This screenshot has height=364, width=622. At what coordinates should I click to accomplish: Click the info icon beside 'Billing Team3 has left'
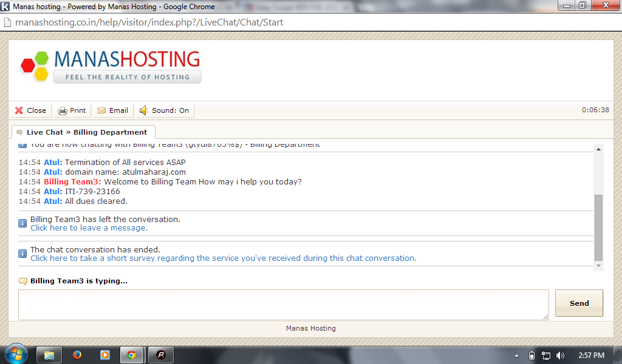pos(22,223)
